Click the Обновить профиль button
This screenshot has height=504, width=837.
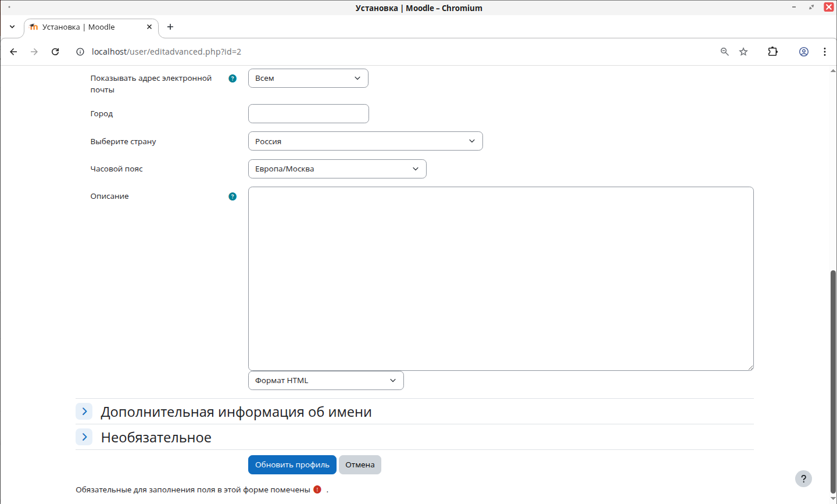pyautogui.click(x=292, y=465)
